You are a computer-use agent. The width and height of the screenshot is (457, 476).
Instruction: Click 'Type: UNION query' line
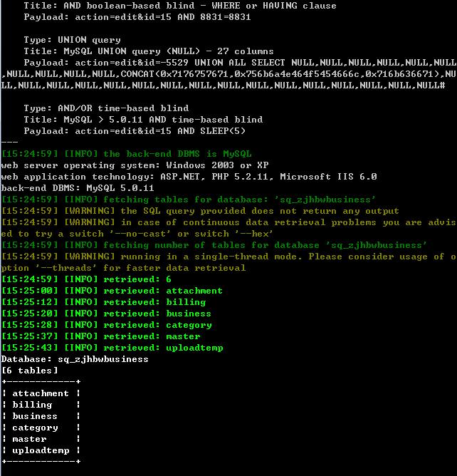(72, 40)
